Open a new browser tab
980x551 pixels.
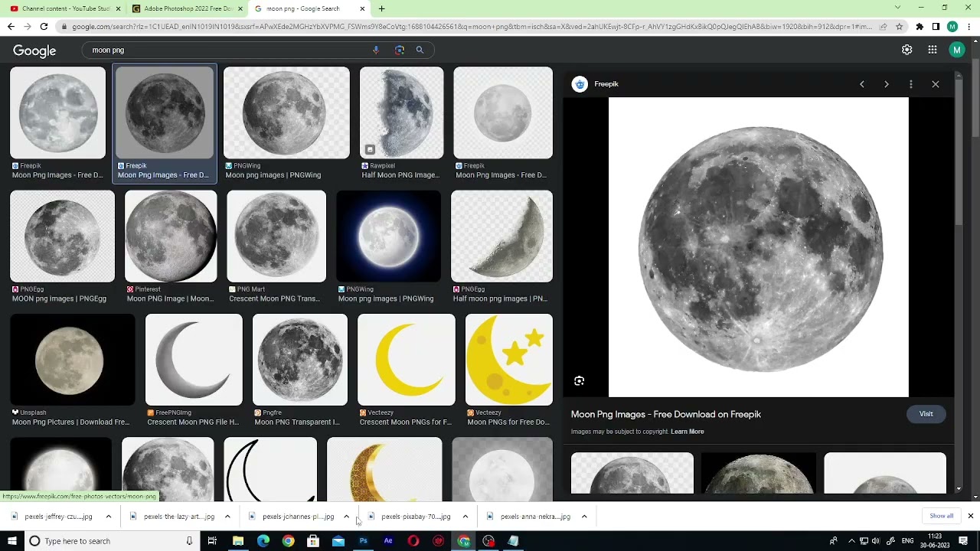(x=381, y=8)
